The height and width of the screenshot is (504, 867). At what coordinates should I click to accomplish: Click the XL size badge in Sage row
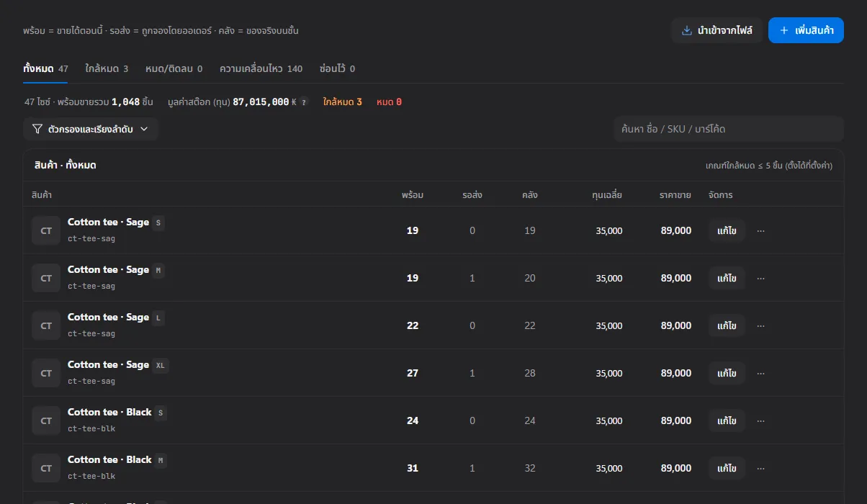(x=160, y=366)
